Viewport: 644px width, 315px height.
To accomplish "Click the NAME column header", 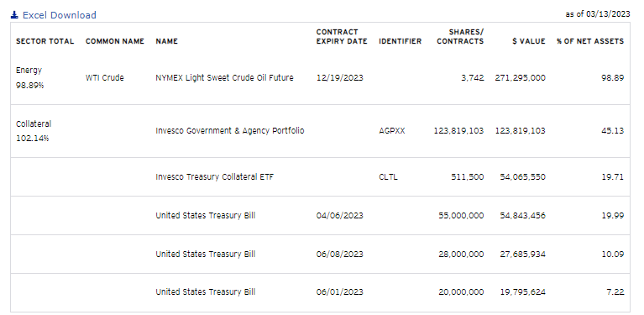I will (167, 41).
